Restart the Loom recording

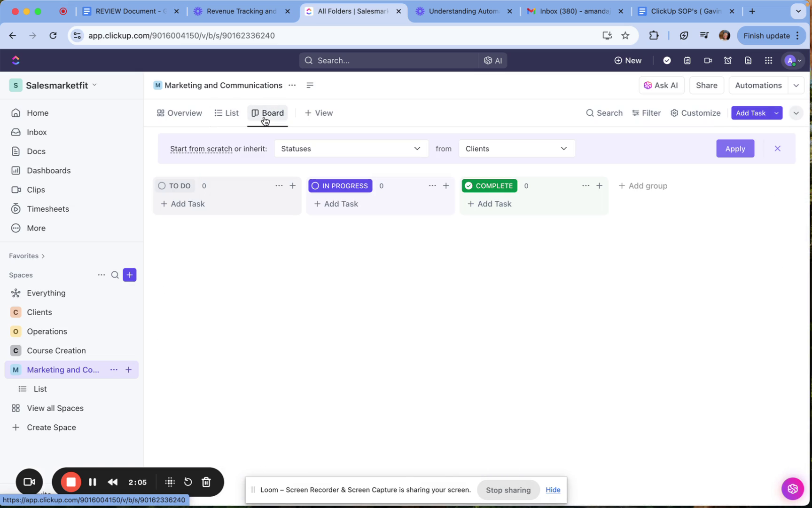point(188,482)
